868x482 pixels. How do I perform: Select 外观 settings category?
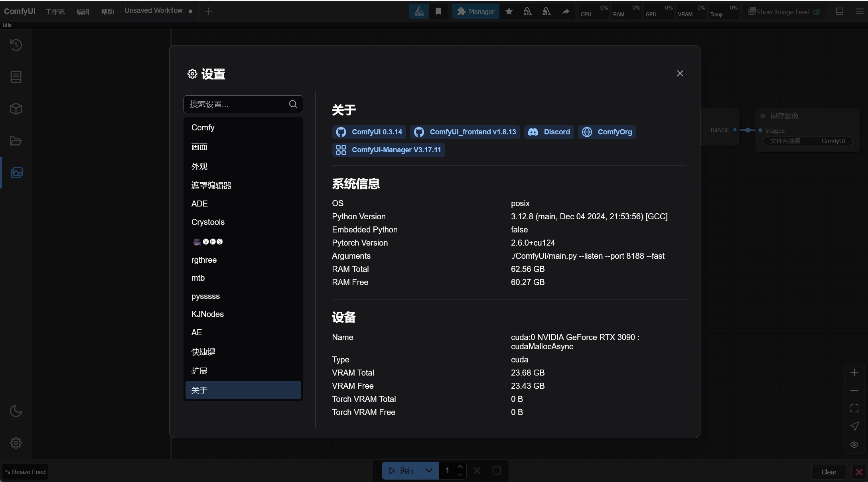(x=243, y=166)
